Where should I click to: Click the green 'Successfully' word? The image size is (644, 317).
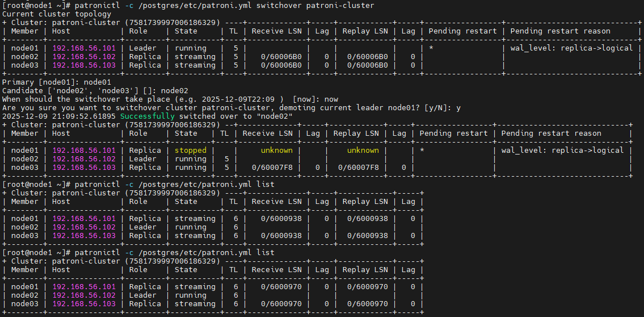coord(148,116)
